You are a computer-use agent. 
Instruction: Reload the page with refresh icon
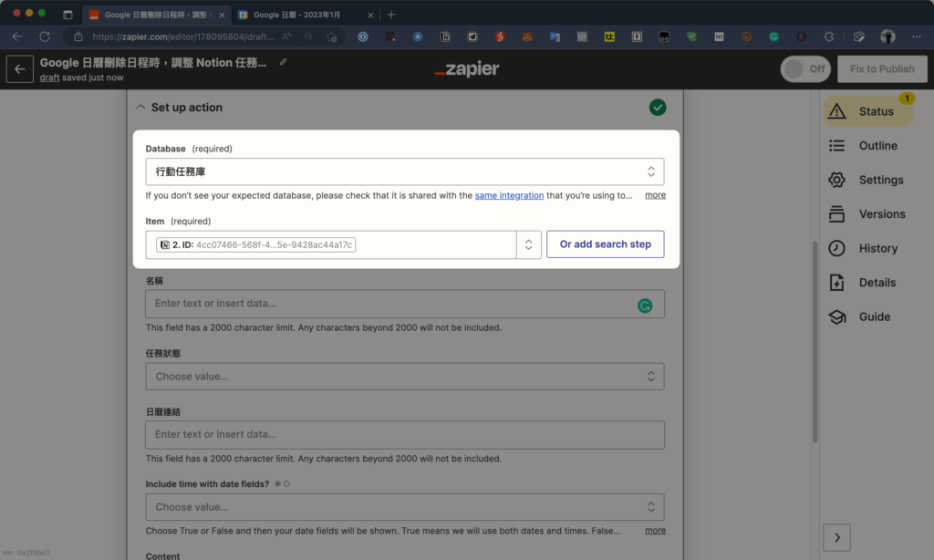click(x=45, y=36)
